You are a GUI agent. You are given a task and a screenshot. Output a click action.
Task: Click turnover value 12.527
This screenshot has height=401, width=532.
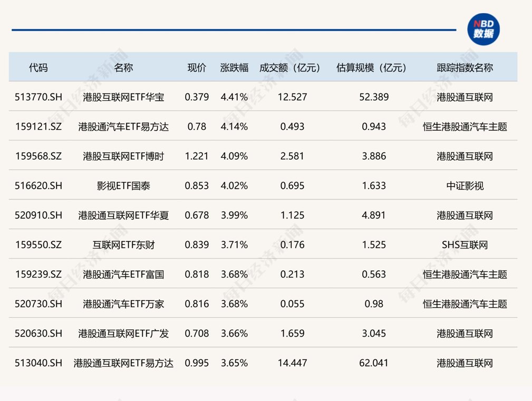[293, 97]
